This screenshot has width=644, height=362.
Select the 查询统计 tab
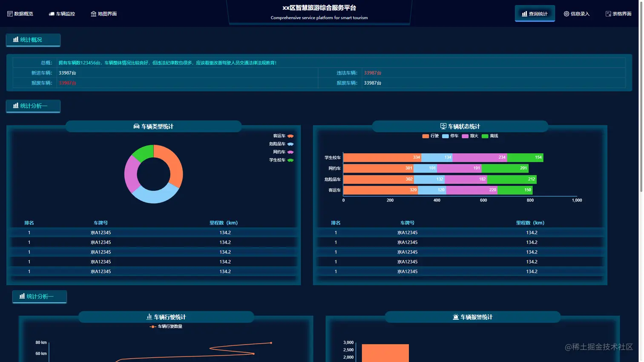[x=535, y=14]
